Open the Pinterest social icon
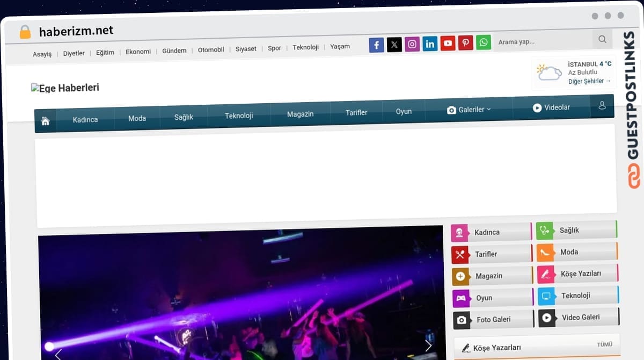The width and height of the screenshot is (644, 360). point(466,42)
